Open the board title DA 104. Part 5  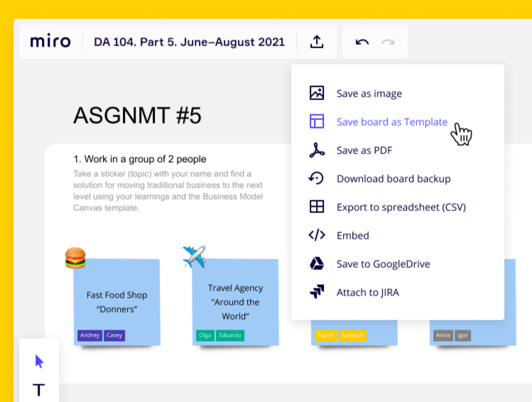(x=189, y=42)
